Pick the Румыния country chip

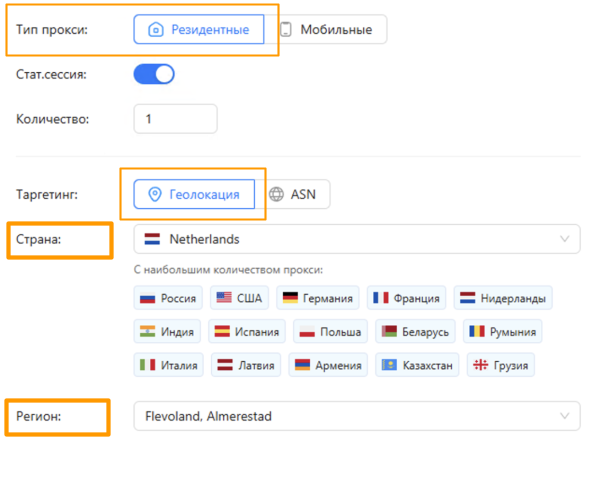click(x=504, y=332)
